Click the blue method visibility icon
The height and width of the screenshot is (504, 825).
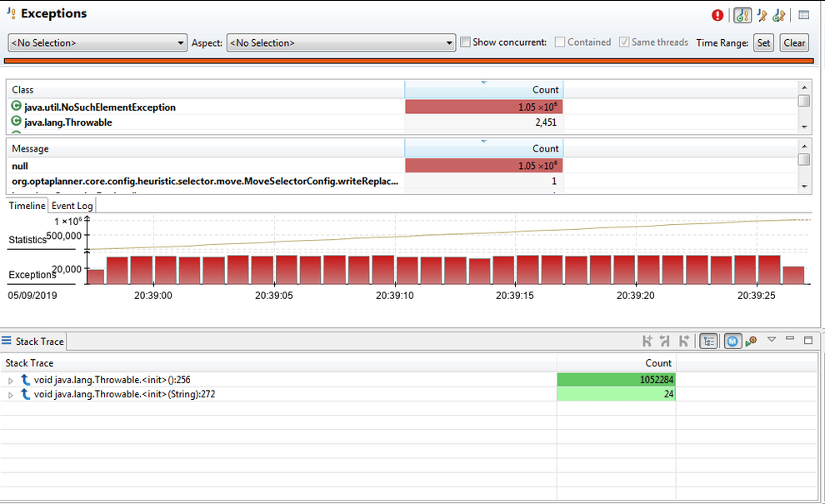[732, 340]
